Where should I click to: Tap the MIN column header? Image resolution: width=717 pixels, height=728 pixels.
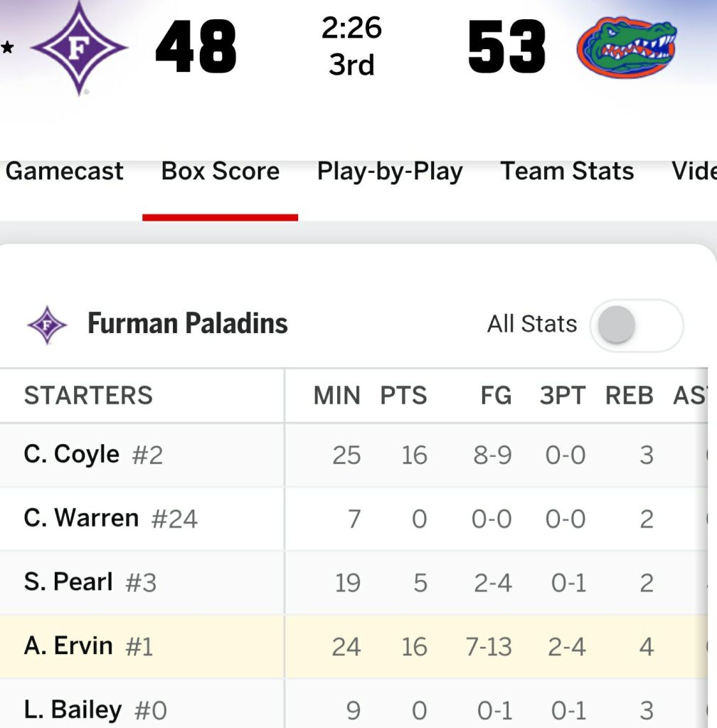tap(337, 396)
